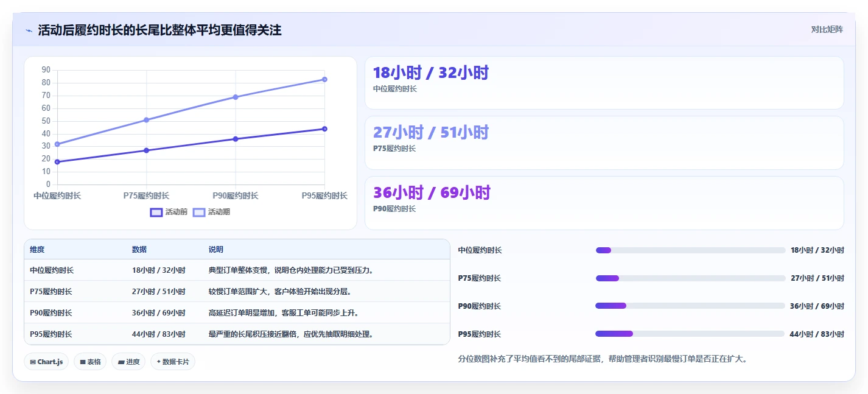
Task: Click the P75履约时长 chart axis label
Action: [x=146, y=195]
